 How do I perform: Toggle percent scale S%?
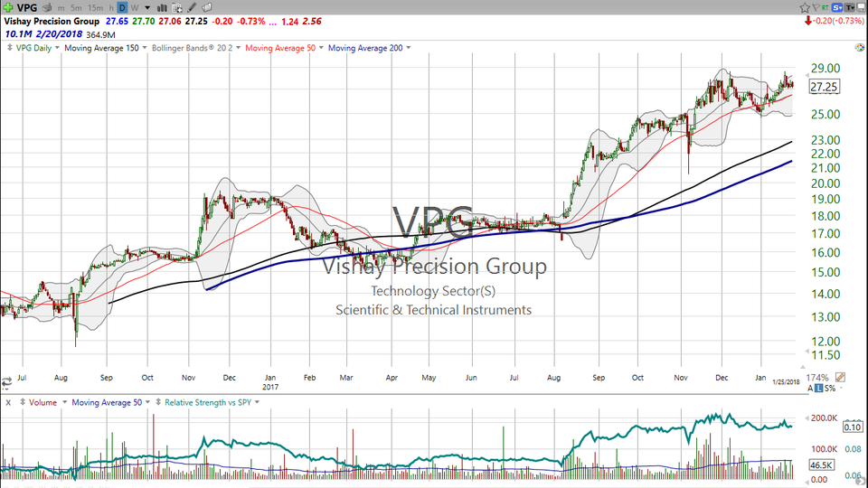click(830, 389)
